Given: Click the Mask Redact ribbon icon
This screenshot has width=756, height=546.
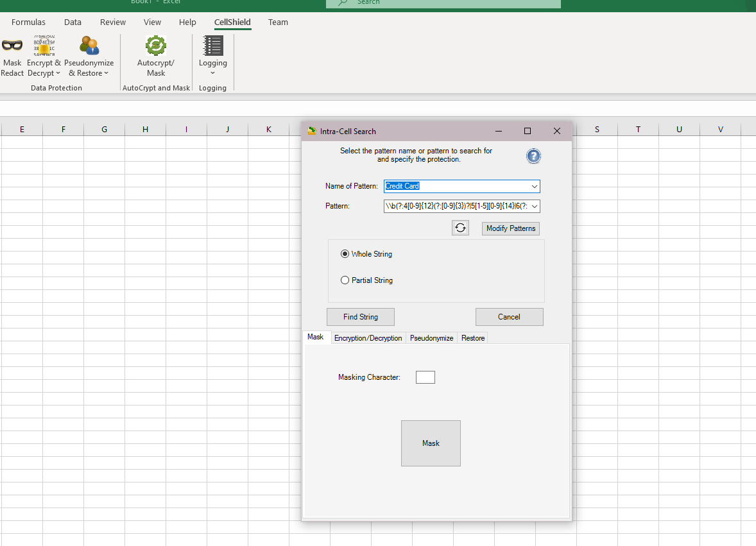Looking at the screenshot, I should tap(12, 56).
